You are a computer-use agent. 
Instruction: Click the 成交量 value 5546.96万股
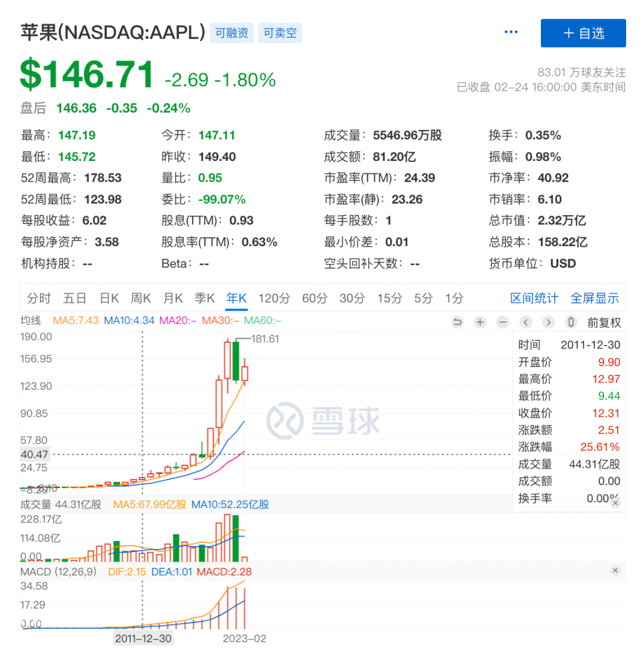coord(407,135)
